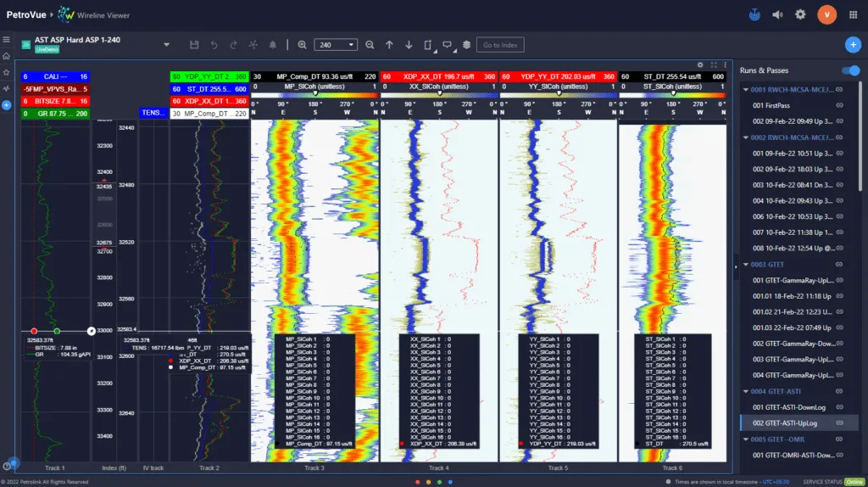Collapse the 0001 RWCH-MCSA run group

pyautogui.click(x=747, y=89)
